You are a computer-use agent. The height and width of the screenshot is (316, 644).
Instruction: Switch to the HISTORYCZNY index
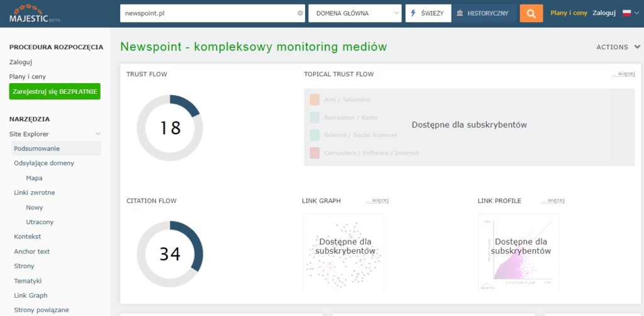[484, 13]
